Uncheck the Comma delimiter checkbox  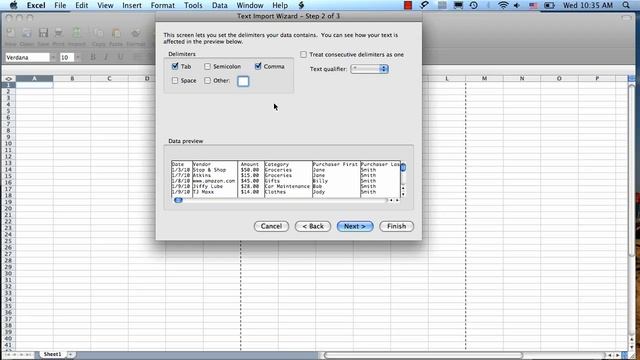coord(258,66)
